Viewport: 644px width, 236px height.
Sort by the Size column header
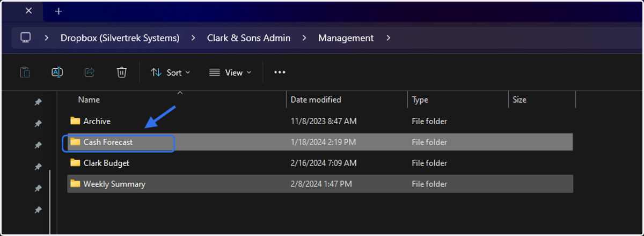519,99
